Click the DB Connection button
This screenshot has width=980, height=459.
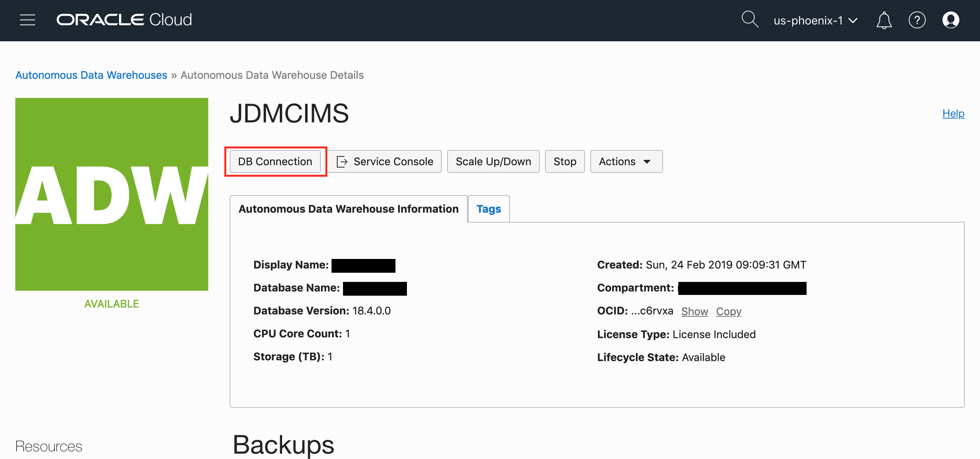point(275,161)
